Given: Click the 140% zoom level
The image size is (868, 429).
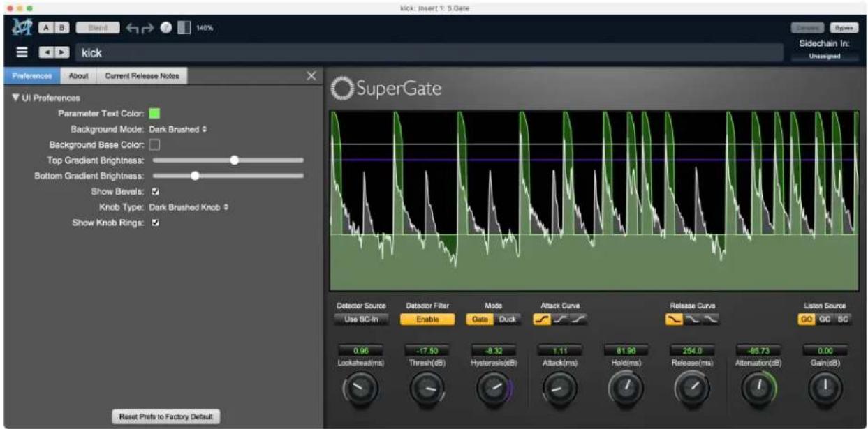Looking at the screenshot, I should 204,29.
